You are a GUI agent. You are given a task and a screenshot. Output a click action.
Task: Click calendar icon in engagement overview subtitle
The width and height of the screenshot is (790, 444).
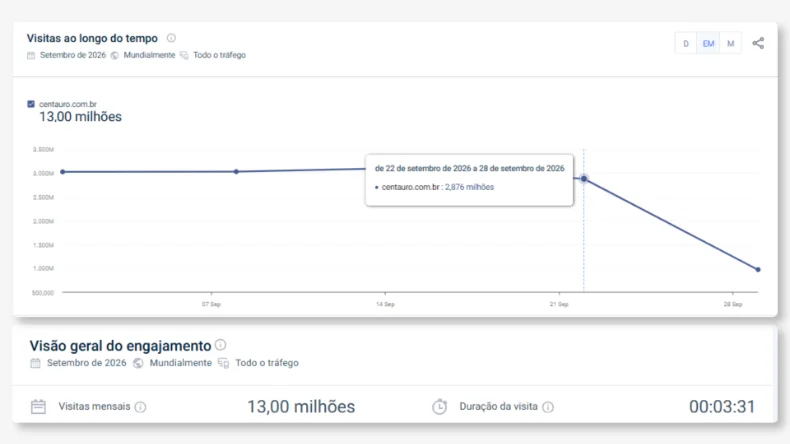pos(35,363)
